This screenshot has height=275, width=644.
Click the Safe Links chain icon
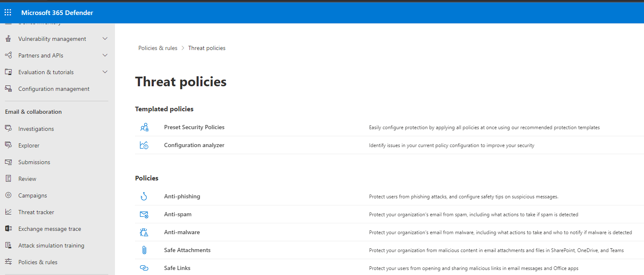(x=144, y=268)
